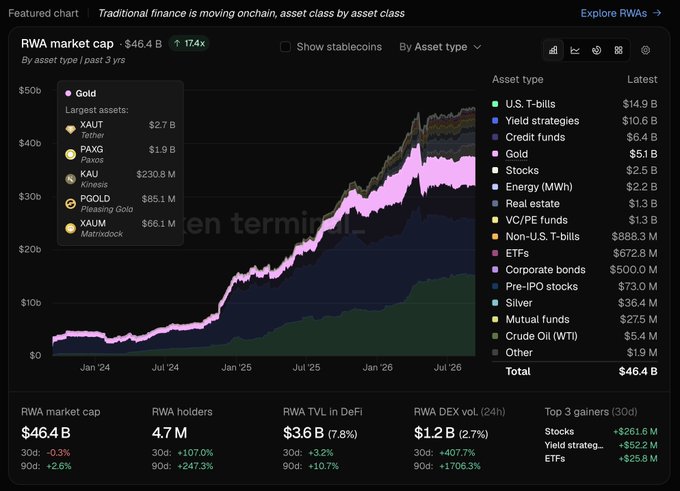Switch to stacked bar chart view icon
Screen dimensions: 680x491
553,50
